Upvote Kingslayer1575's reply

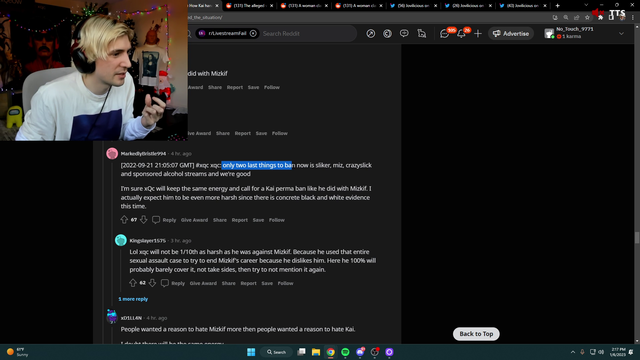click(x=133, y=283)
